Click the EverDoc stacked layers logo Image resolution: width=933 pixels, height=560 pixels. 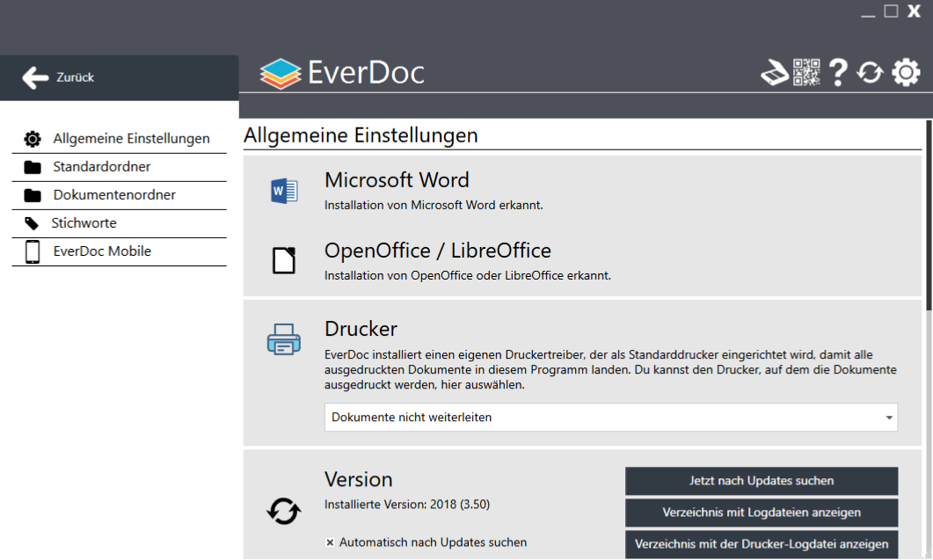point(281,74)
